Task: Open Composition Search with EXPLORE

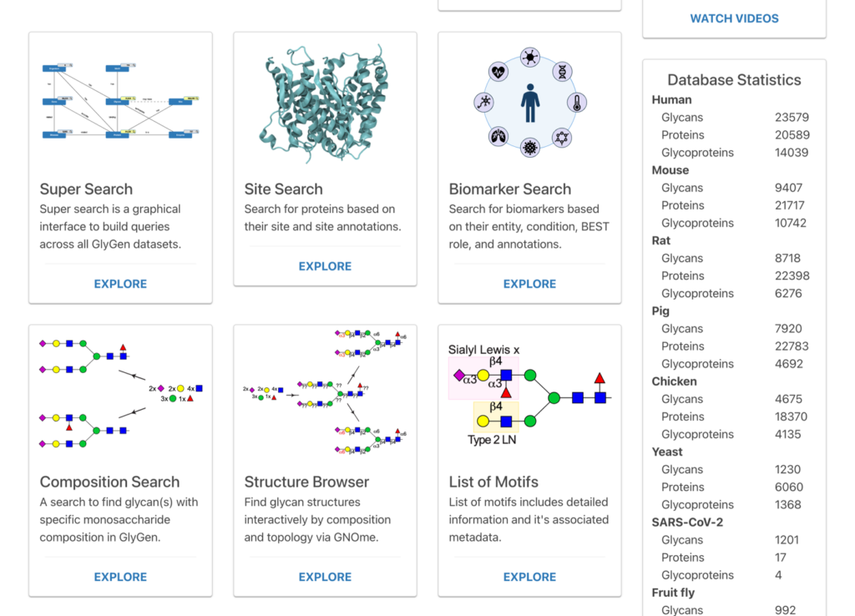Action: (x=120, y=577)
